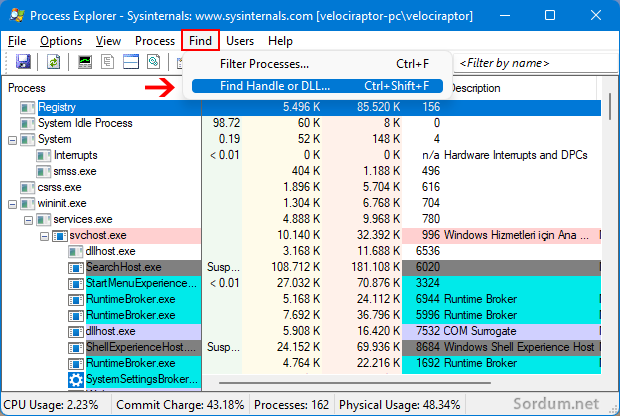Viewport: 620px width, 416px height.
Task: Click the Hardware Interrupts and DPCs description
Action: click(x=516, y=155)
